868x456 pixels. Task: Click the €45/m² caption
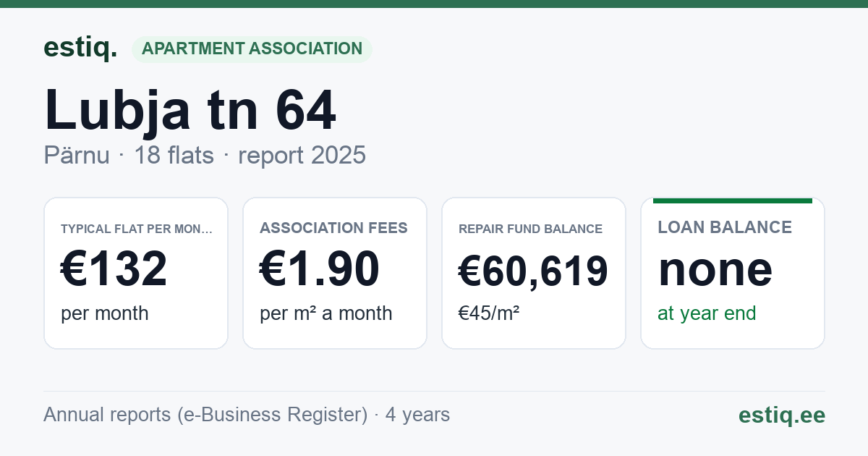489,313
